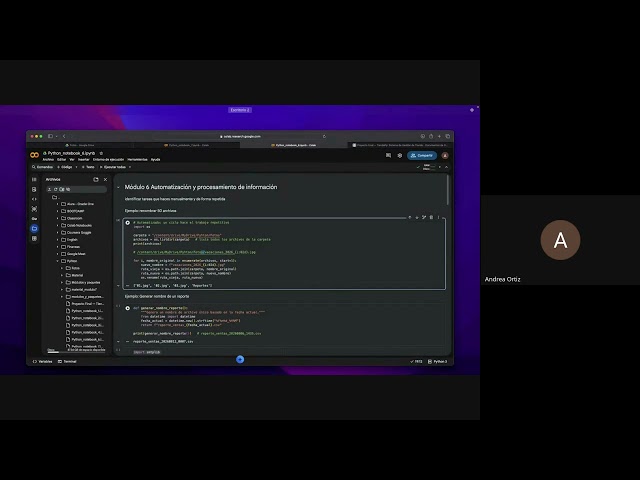The width and height of the screenshot is (640, 480).
Task: Open the Files folder sidebar icon
Action: [x=34, y=229]
